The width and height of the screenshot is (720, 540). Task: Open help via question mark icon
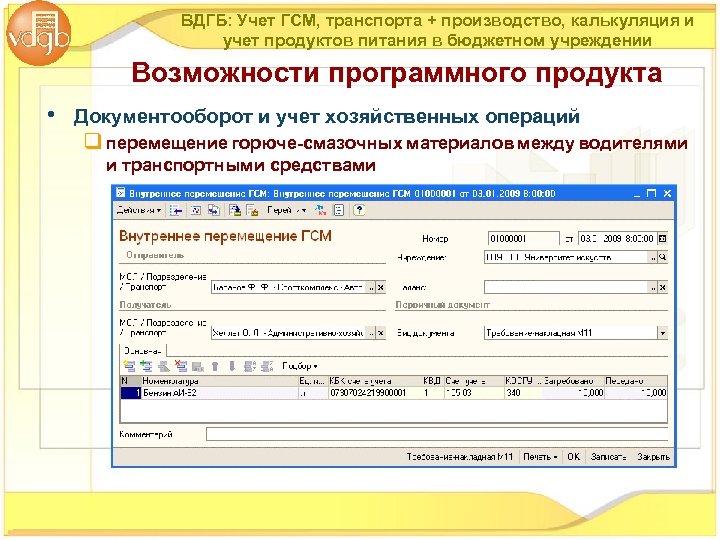359,210
